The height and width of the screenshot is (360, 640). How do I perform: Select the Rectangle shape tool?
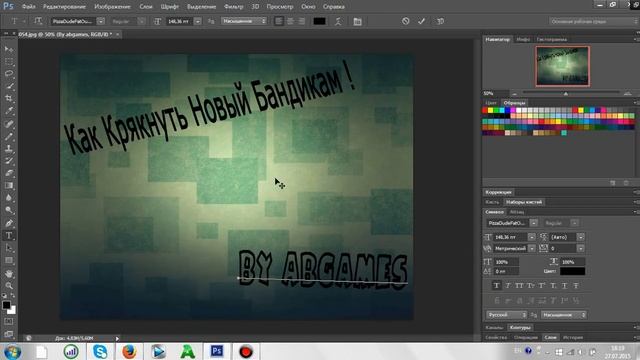point(9,260)
